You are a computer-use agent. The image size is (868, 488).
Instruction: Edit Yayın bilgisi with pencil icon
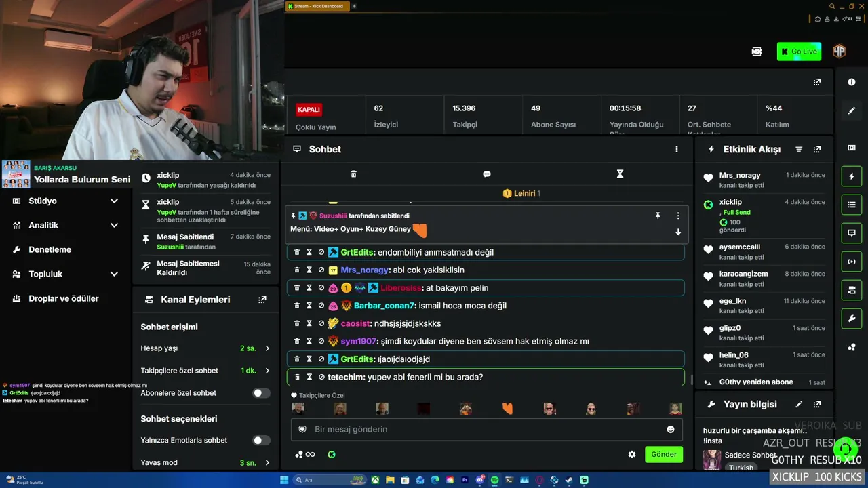coord(799,405)
